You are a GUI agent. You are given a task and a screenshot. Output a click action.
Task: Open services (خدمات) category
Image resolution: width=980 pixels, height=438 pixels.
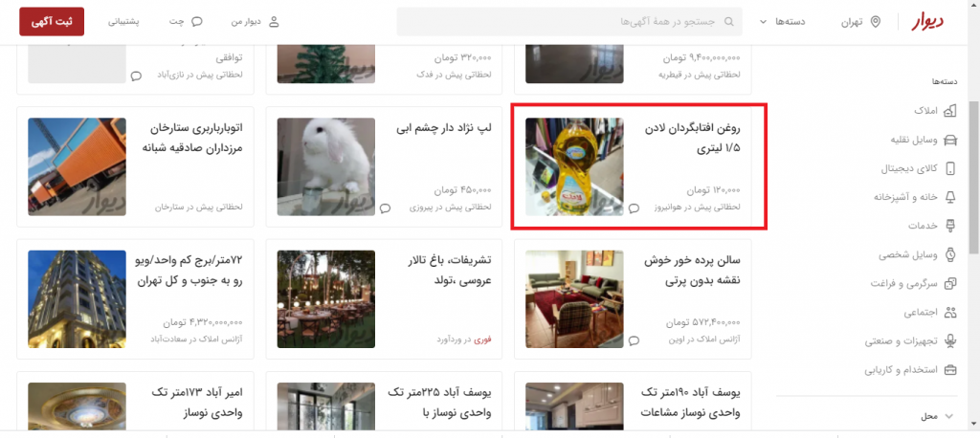click(932, 226)
